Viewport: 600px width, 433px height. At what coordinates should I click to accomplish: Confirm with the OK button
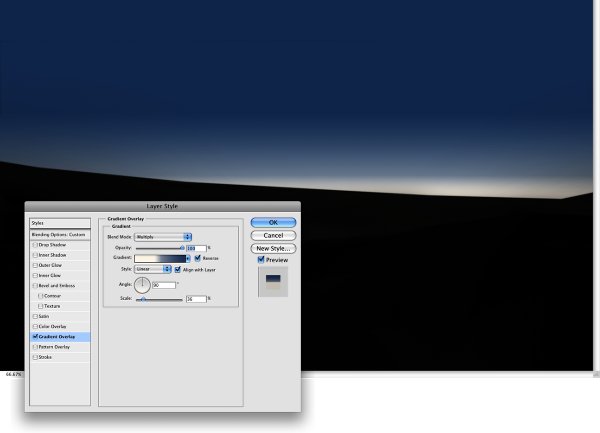[x=273, y=222]
